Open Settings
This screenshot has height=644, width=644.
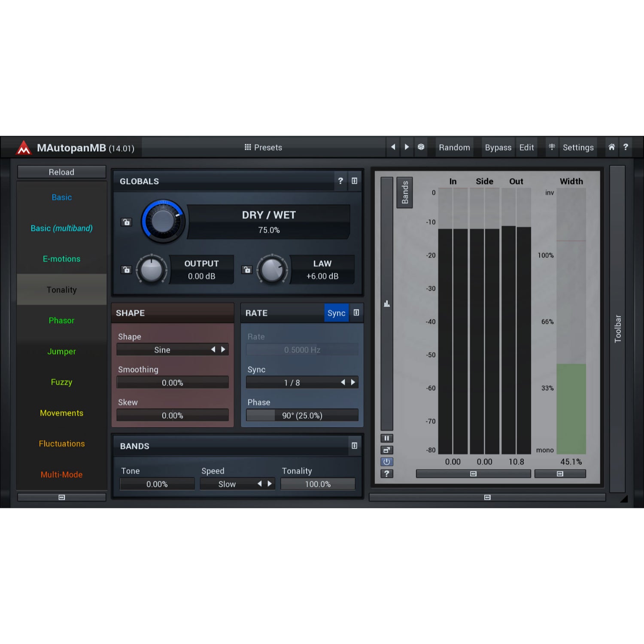578,147
